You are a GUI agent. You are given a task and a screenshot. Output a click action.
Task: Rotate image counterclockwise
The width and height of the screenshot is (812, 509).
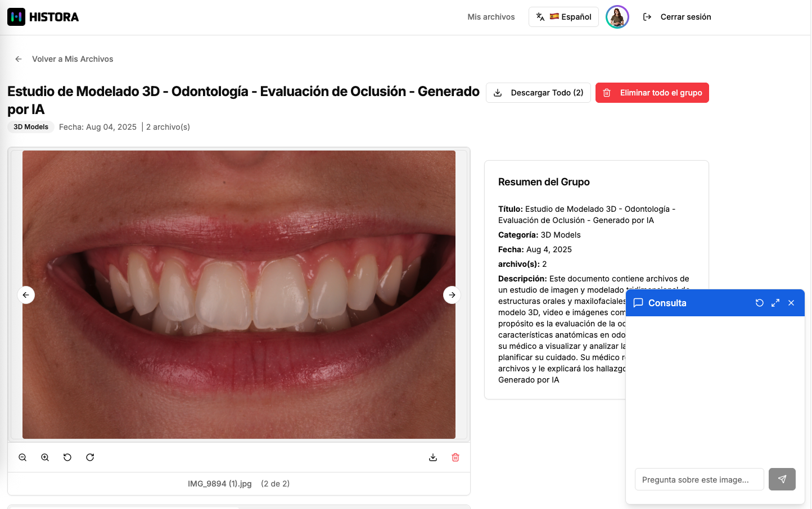[67, 457]
